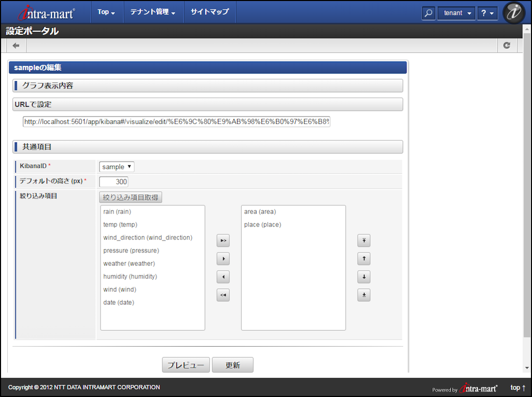532x397 pixels.
Task: Move all items right with double-arrow button
Action: [x=223, y=240]
